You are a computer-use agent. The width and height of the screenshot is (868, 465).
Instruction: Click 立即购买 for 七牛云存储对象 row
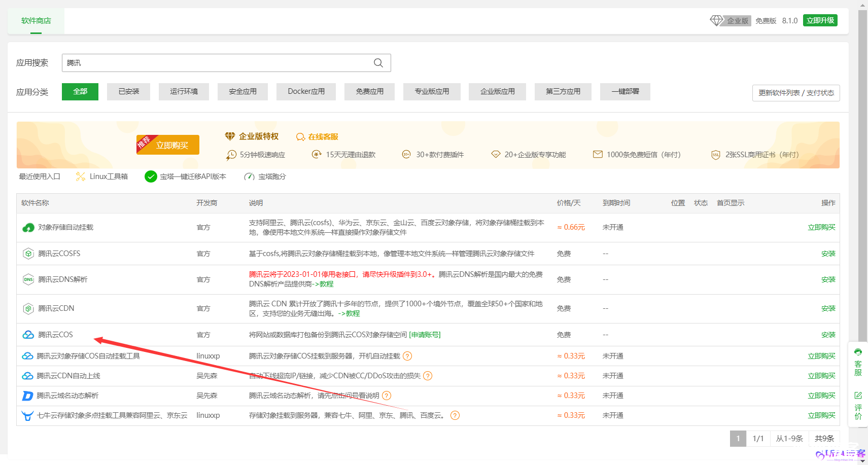[821, 415]
